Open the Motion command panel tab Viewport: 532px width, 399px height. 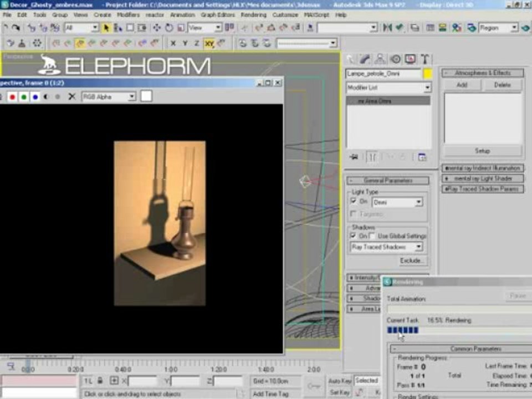click(x=395, y=59)
